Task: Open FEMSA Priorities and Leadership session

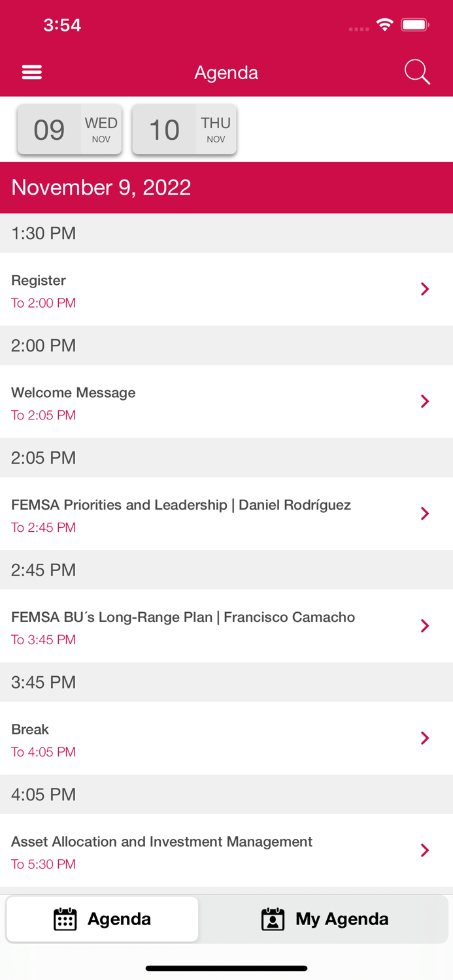Action: (x=181, y=505)
